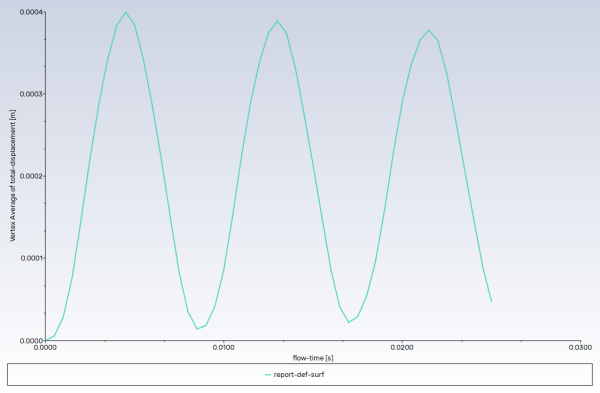Click the 0.0001 y-axis tick label
This screenshot has height=393, width=600.
tap(32, 258)
